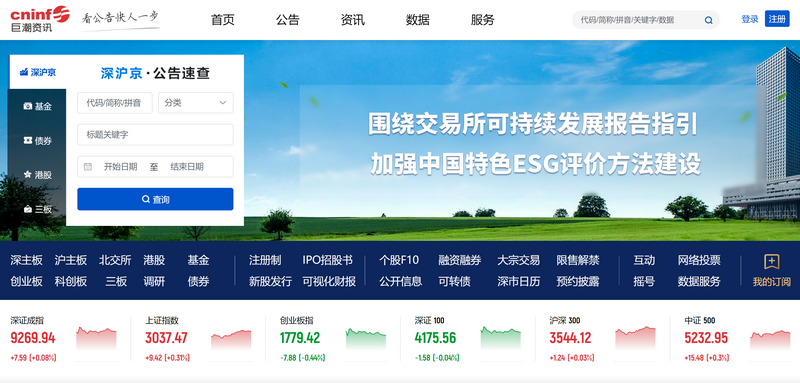Expand the 分类 dropdown

(196, 103)
